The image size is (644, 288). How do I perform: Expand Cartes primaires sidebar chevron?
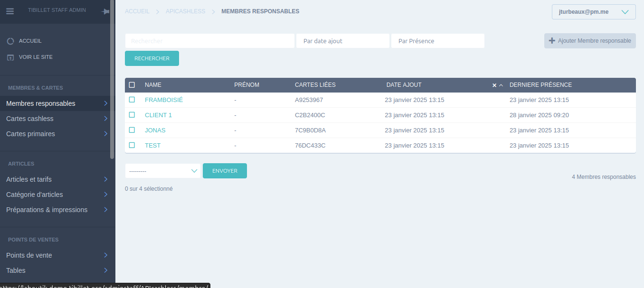click(x=105, y=134)
